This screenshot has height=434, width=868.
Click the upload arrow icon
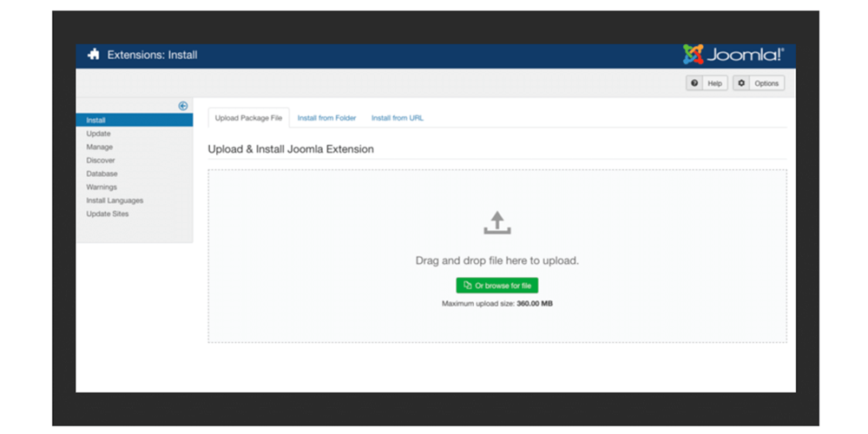[x=497, y=222]
